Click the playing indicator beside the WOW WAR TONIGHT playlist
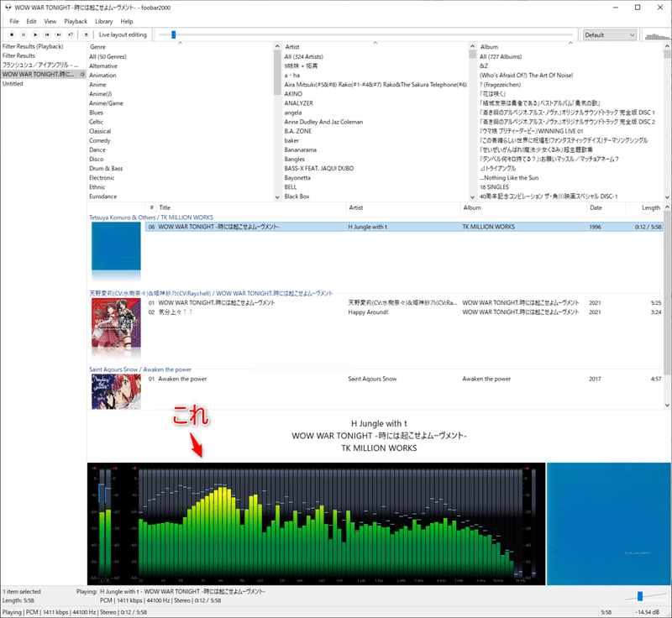 point(81,74)
